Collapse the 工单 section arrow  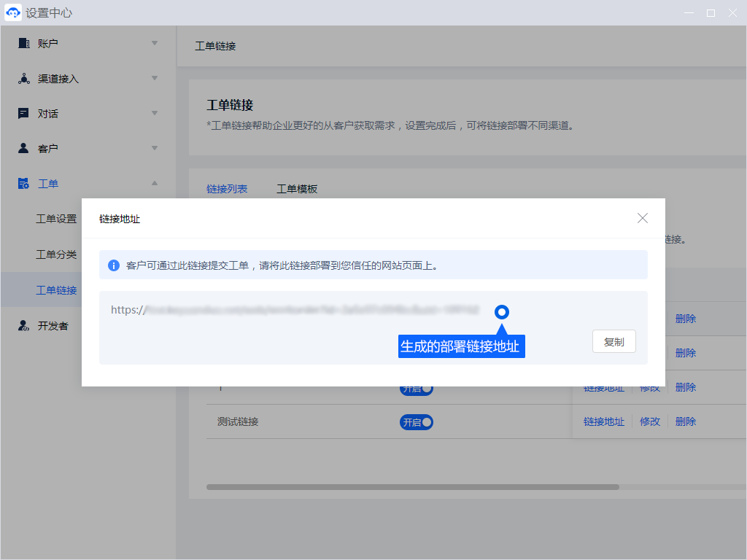[154, 183]
